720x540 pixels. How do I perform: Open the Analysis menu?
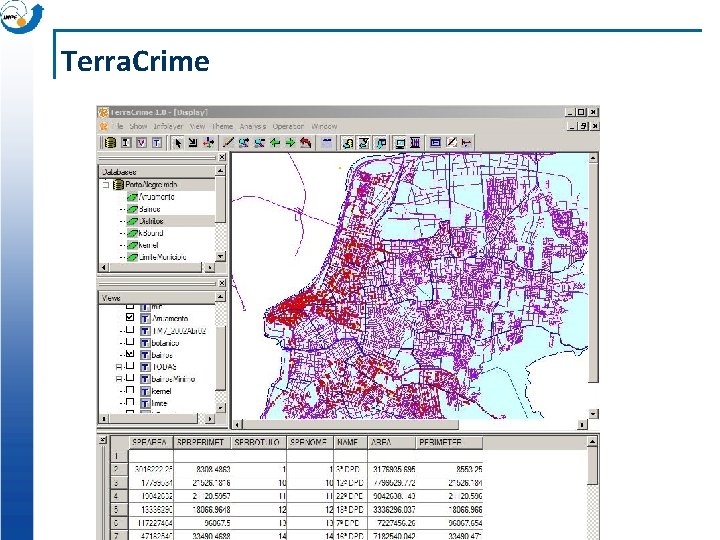click(x=253, y=127)
